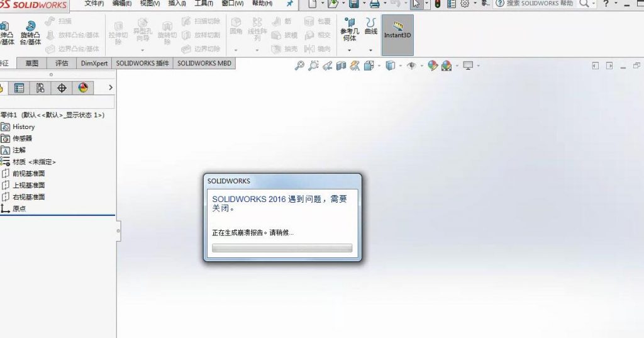Open the 视图(V) menu
The width and height of the screenshot is (644, 338).
[150, 3]
